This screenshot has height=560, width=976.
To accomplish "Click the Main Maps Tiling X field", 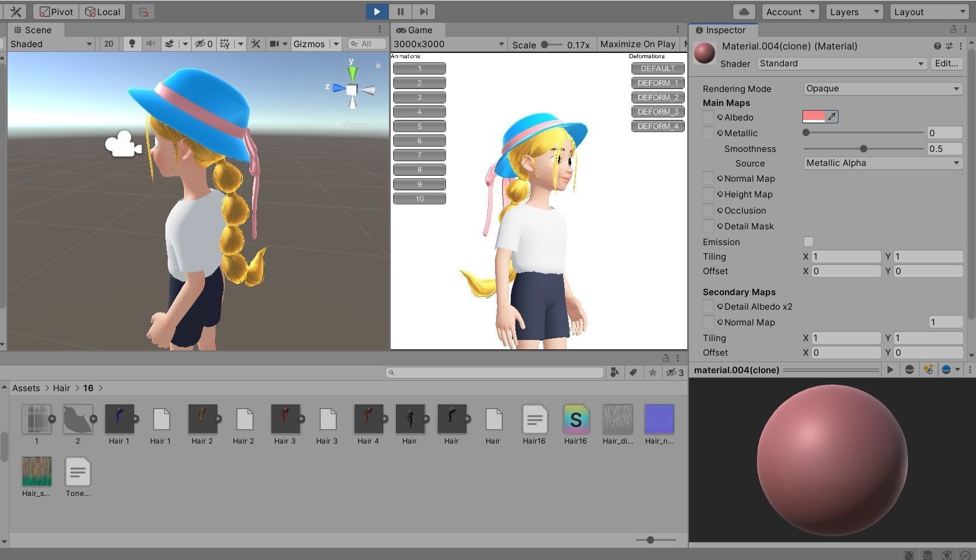I will (x=847, y=257).
